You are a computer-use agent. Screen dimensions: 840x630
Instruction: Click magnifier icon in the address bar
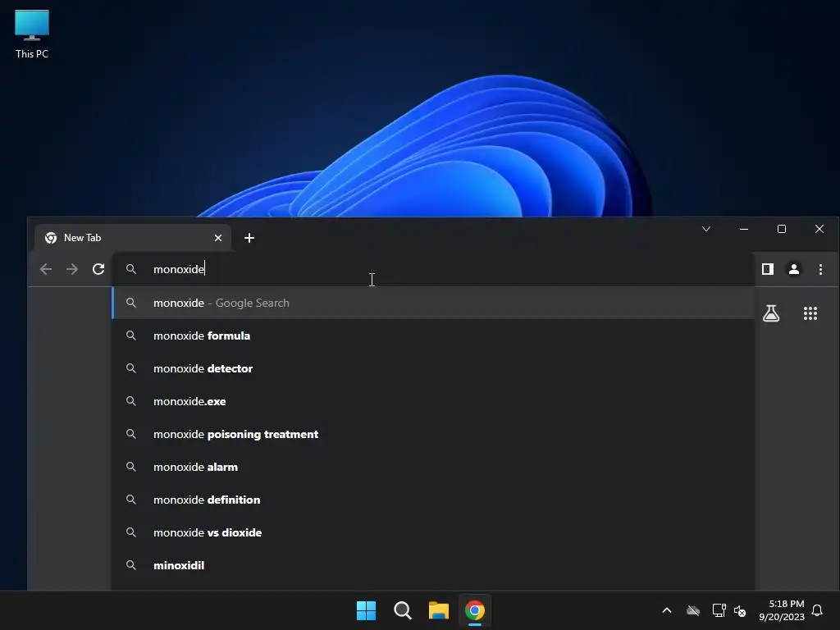[130, 269]
